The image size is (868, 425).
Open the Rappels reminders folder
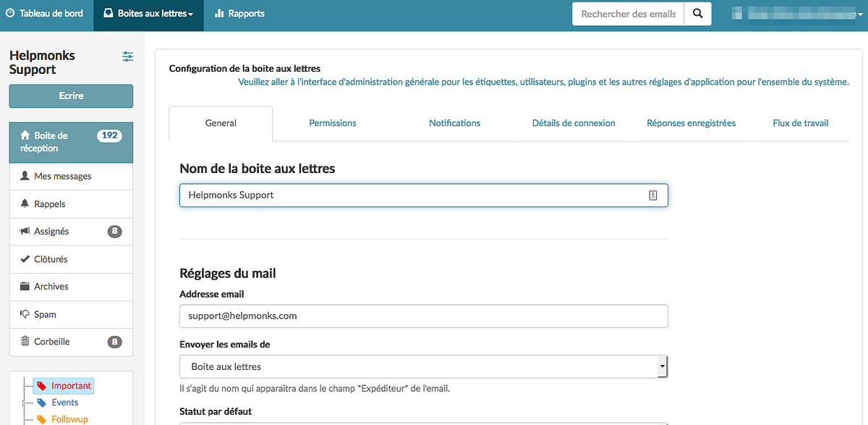pos(71,204)
